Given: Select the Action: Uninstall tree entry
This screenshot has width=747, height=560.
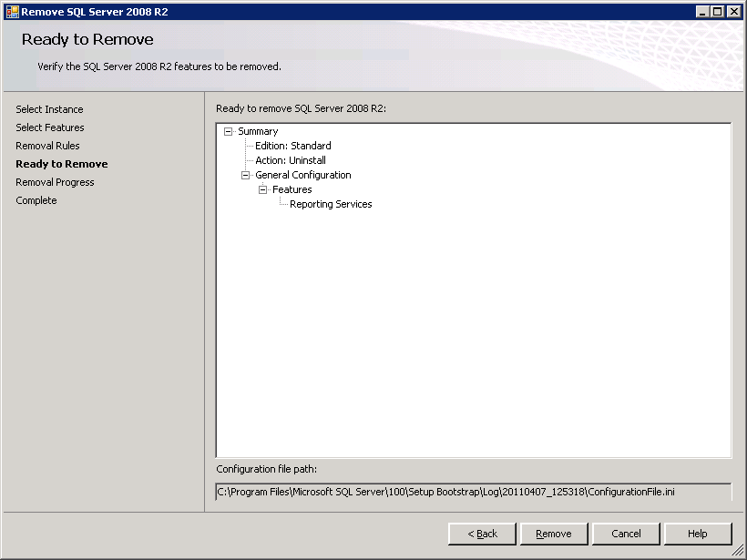Looking at the screenshot, I should [290, 160].
